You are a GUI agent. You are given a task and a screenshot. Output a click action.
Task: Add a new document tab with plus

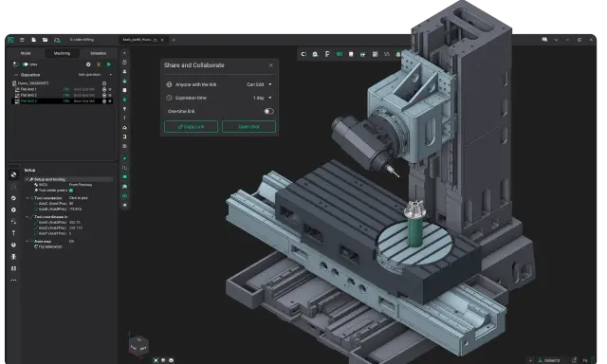click(x=174, y=40)
